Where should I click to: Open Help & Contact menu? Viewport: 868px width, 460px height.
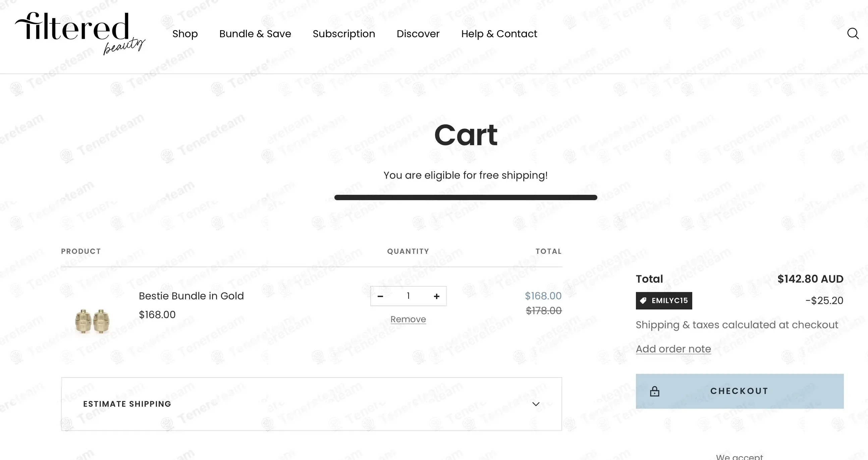coord(499,34)
